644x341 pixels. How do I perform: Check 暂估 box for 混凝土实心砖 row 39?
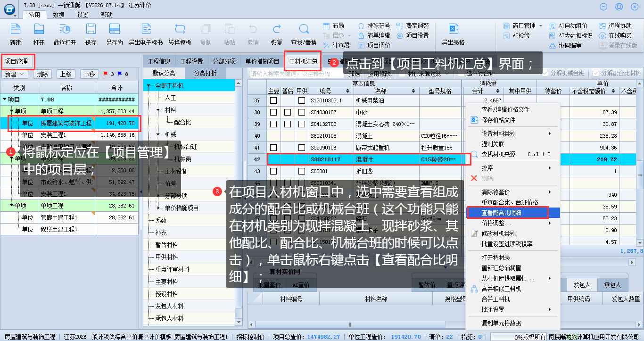pyautogui.click(x=287, y=124)
